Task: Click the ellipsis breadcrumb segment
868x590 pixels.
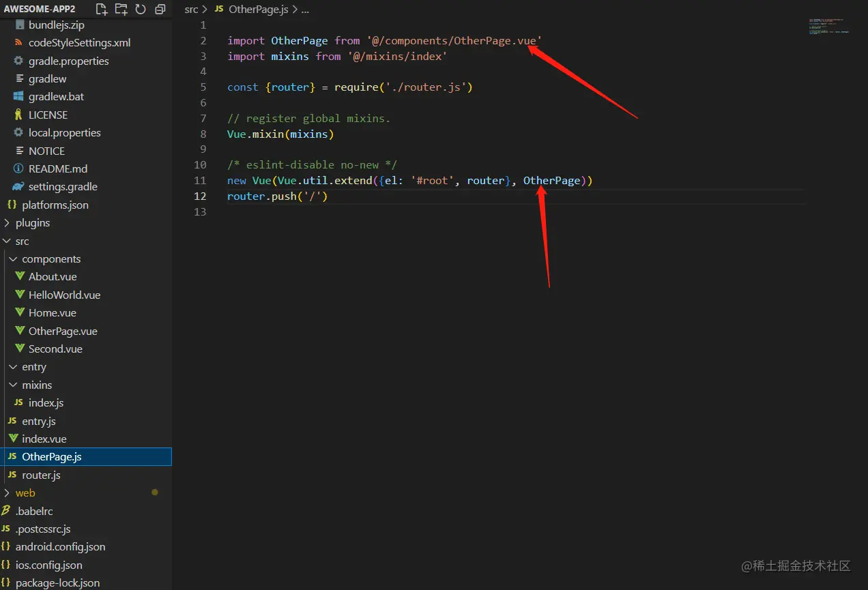Action: (x=305, y=10)
